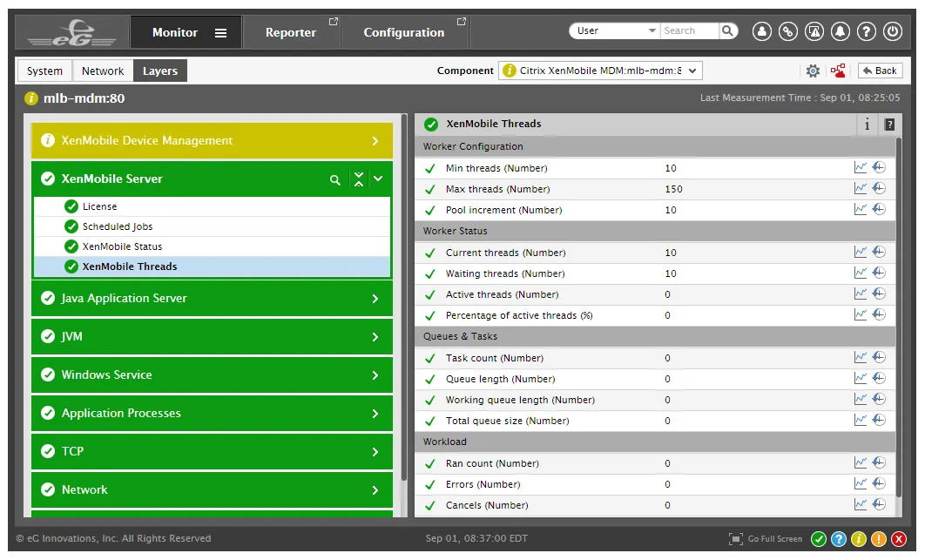The width and height of the screenshot is (925, 560).
Task: Open the graph icon for Current threads
Action: [x=861, y=252]
